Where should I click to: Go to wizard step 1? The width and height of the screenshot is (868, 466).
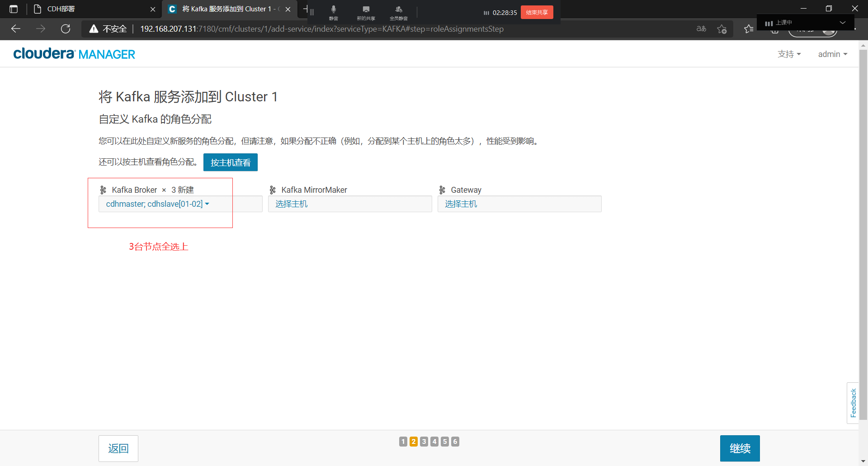[403, 442]
